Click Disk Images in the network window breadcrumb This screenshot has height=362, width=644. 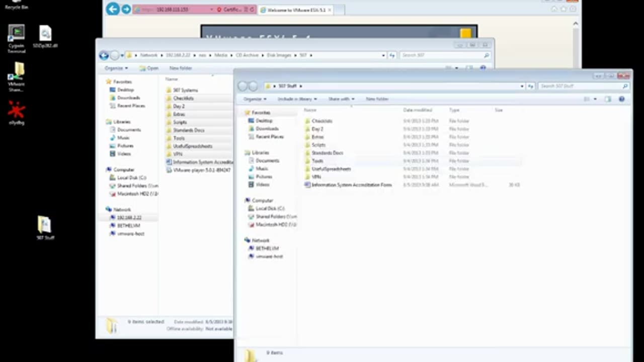pyautogui.click(x=279, y=55)
